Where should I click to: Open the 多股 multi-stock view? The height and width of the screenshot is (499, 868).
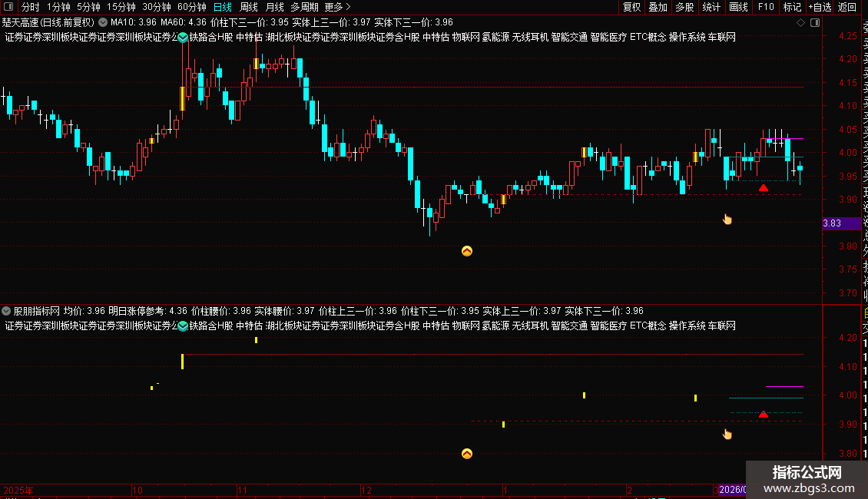[x=684, y=7]
